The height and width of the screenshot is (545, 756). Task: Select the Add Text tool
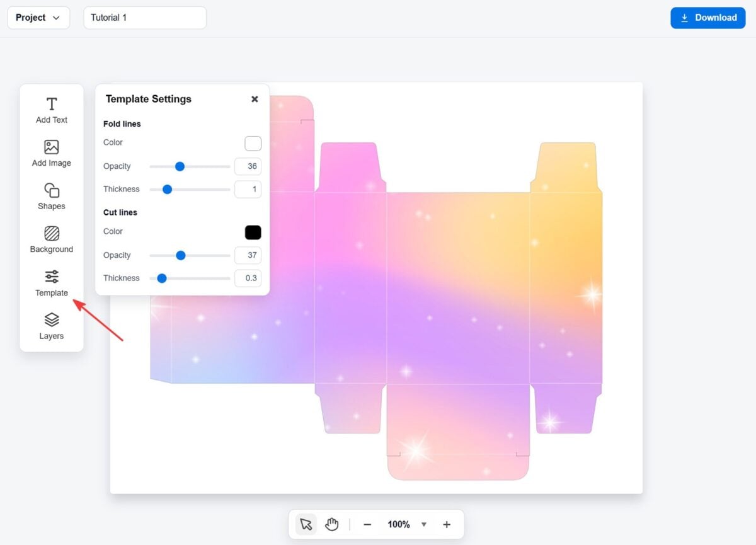52,110
